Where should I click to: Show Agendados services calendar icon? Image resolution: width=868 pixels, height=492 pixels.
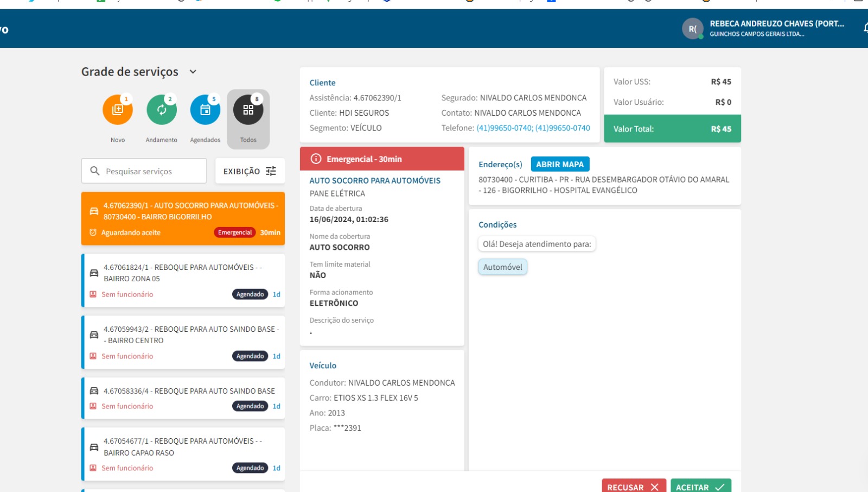click(205, 110)
